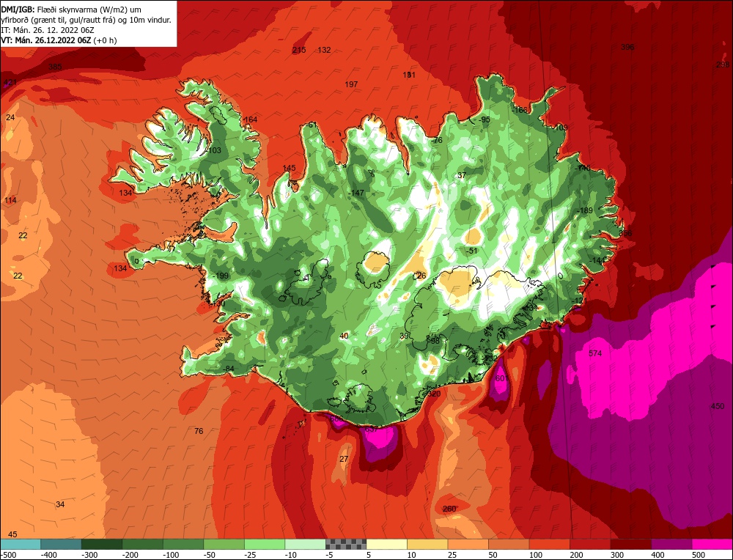
Task: Pick the orange 50 to 100 legend swatch
Action: click(509, 544)
